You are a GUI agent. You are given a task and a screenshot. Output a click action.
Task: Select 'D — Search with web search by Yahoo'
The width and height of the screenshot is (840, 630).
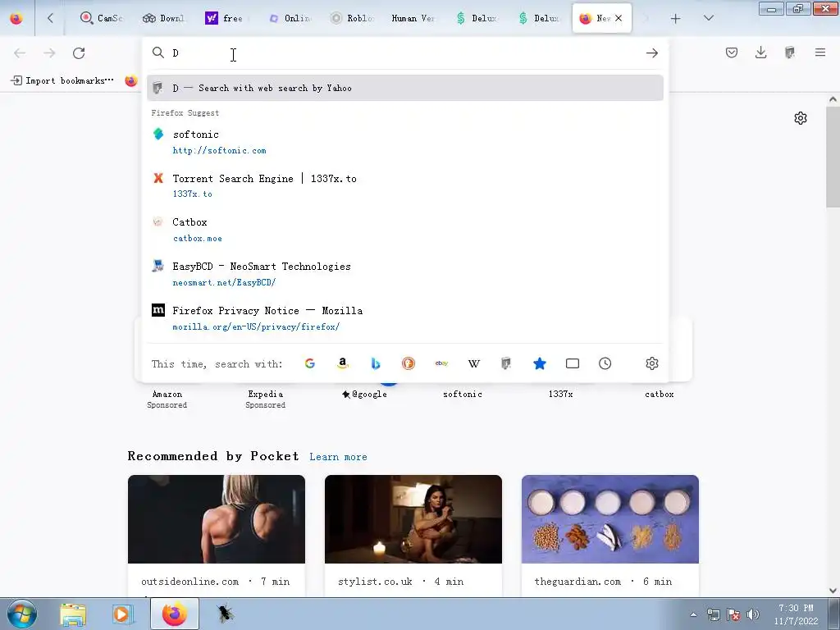pos(405,88)
